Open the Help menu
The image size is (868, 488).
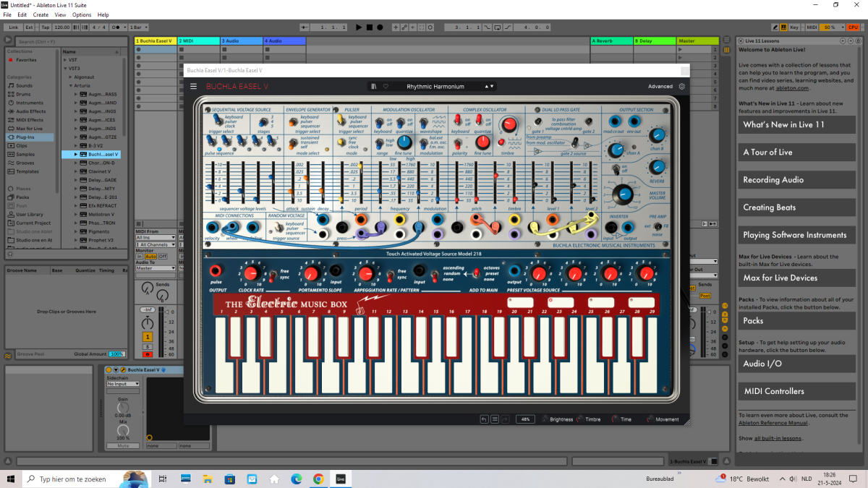pyautogui.click(x=103, y=14)
